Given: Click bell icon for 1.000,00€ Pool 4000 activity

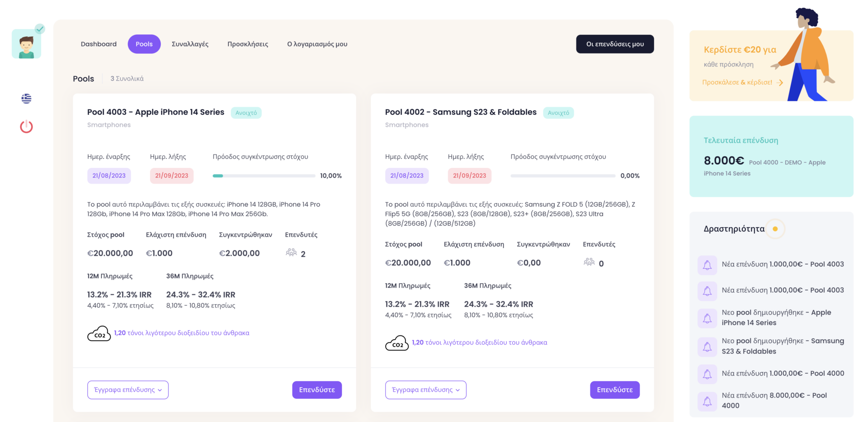Looking at the screenshot, I should tap(707, 374).
